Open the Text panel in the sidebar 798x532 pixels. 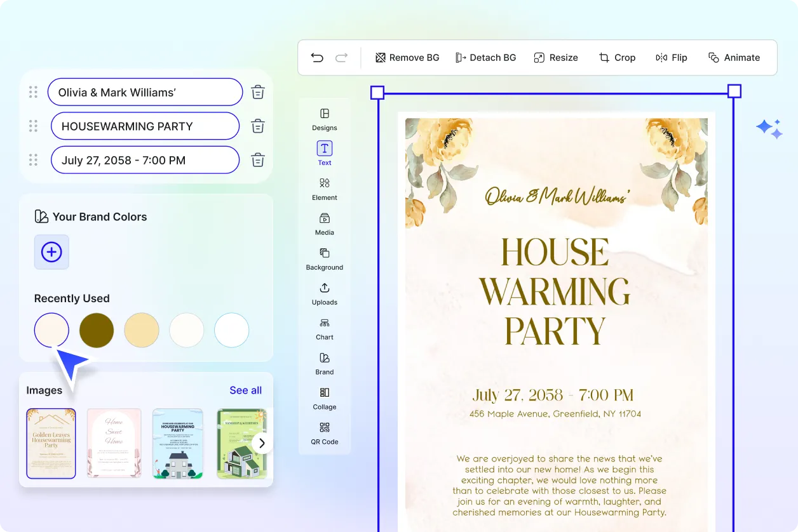click(324, 152)
